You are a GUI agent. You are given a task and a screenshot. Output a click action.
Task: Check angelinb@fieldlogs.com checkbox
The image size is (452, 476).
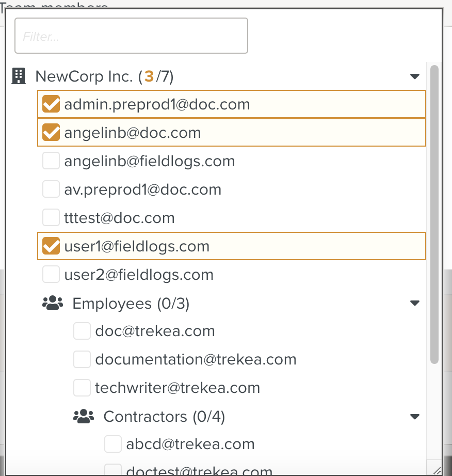coord(51,161)
